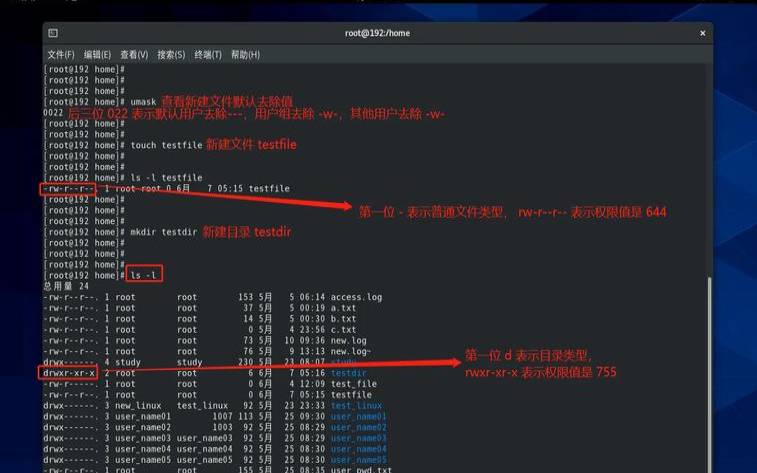The width and height of the screenshot is (757, 473).
Task: Click the 'ls -l testfile' command line
Action: tap(166, 178)
